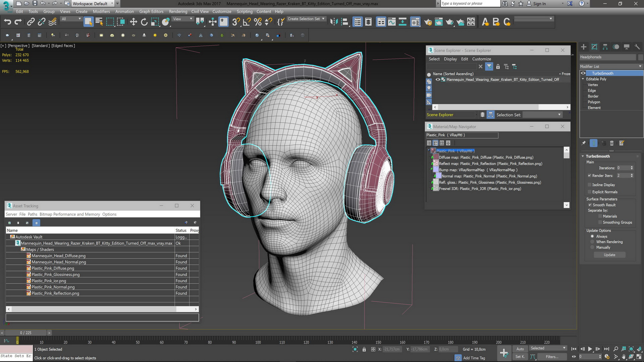Image resolution: width=644 pixels, height=362 pixels.
Task: Open Curve Editor from the toolbar
Action: coord(392,22)
